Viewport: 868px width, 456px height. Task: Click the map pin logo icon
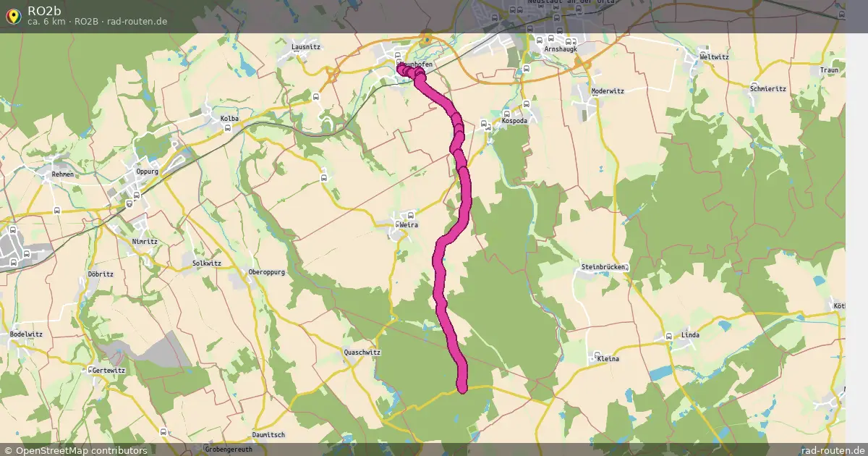tap(13, 16)
